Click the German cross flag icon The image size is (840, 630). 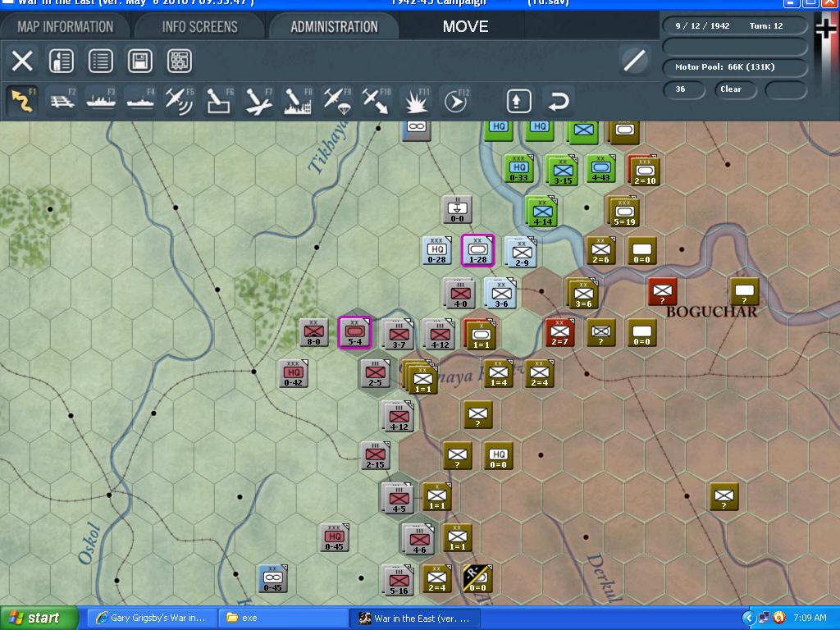pos(825,28)
